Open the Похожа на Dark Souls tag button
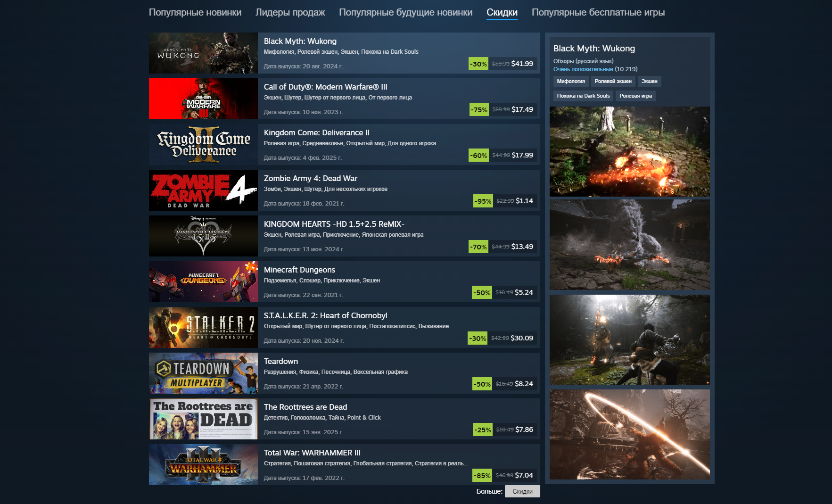The height and width of the screenshot is (504, 832). (583, 96)
